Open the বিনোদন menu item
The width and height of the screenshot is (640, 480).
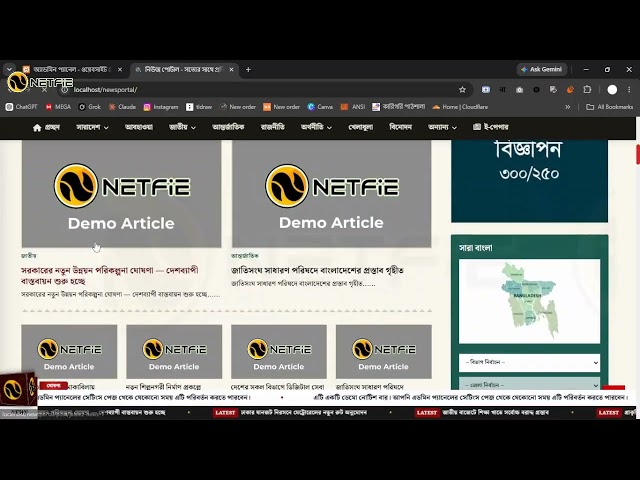tap(400, 127)
